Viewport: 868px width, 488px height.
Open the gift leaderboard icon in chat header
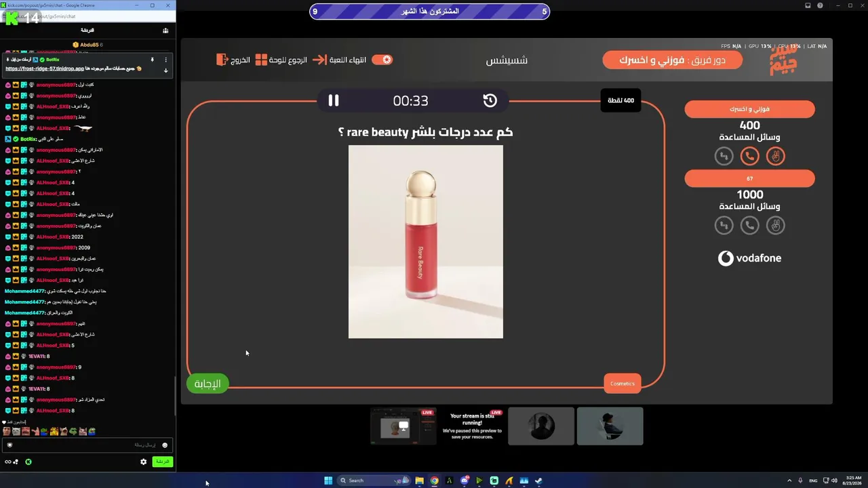tap(165, 30)
